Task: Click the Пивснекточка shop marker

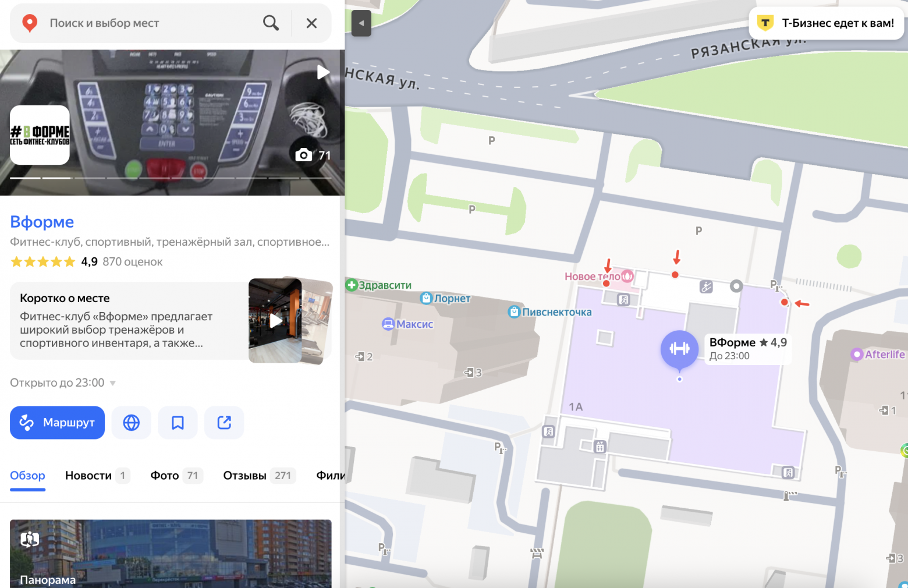Action: [x=550, y=312]
